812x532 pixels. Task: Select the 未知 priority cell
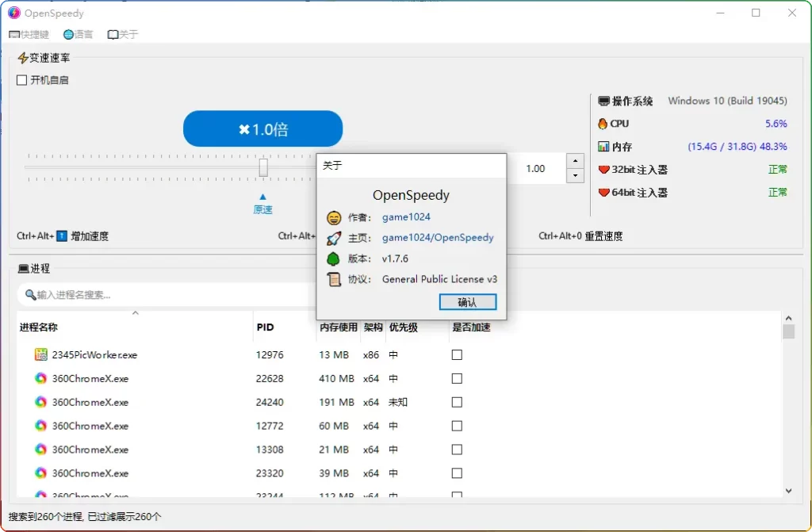398,402
